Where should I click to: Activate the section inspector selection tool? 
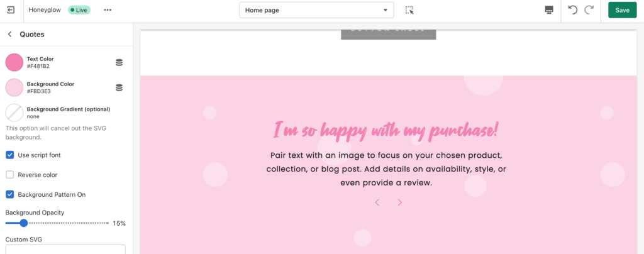coord(409,10)
